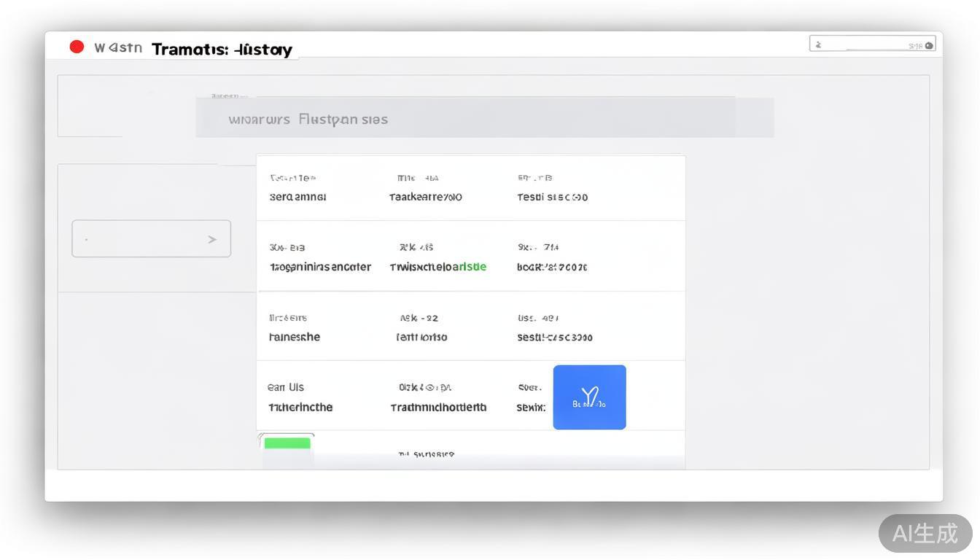Click the icon at search box right edge
The image size is (980, 560).
pos(928,45)
